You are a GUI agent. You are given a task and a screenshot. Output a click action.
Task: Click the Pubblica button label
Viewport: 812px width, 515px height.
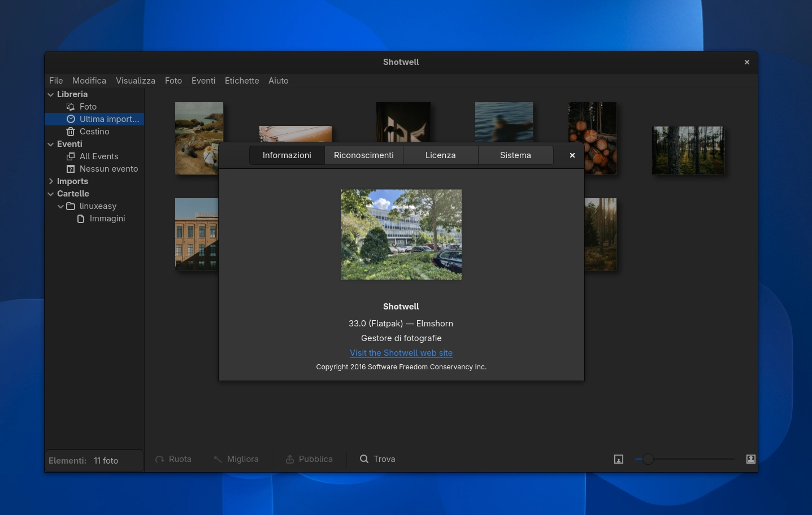click(316, 459)
